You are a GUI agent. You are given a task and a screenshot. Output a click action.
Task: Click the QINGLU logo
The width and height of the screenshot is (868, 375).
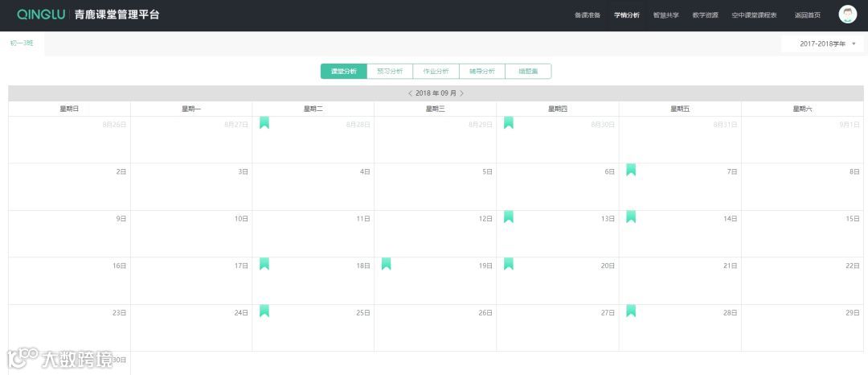tap(41, 15)
